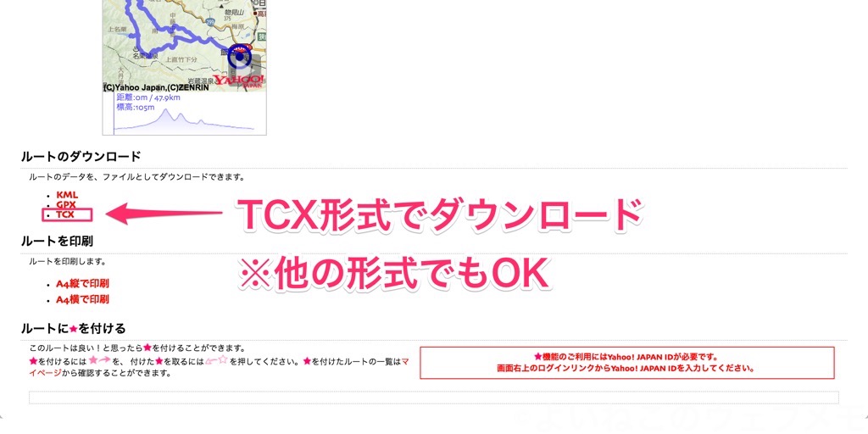Click the empty dotted box at page bottom
This screenshot has height=434, width=868.
(x=433, y=398)
